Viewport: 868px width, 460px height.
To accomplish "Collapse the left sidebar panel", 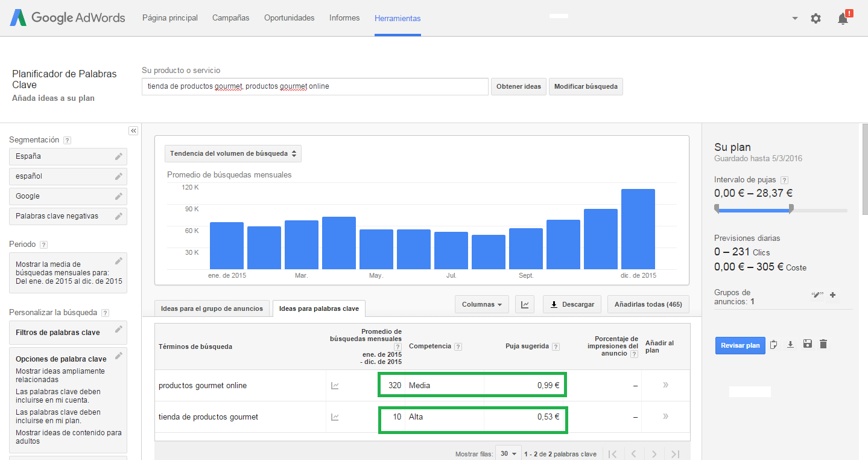I will 133,130.
